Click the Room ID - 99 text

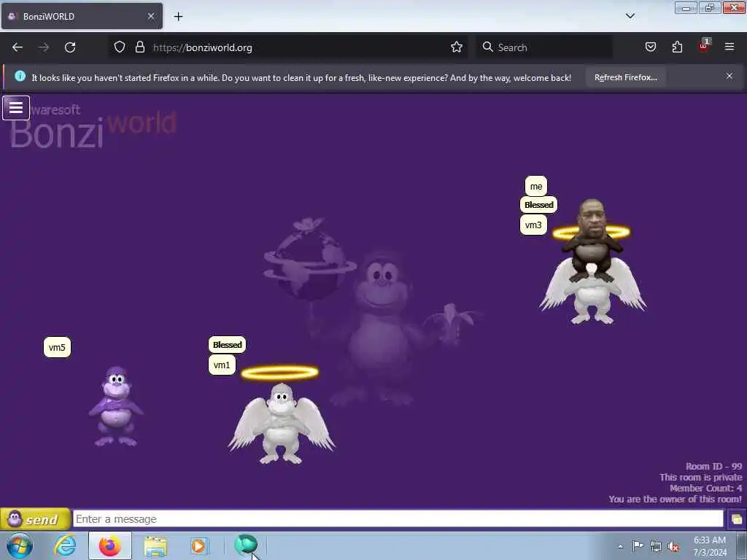pyautogui.click(x=713, y=467)
